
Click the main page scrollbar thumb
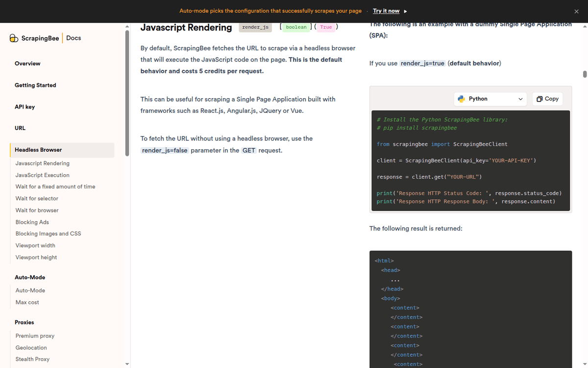[585, 74]
